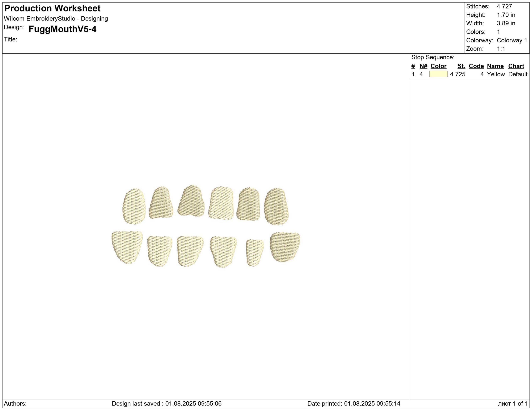Click the Colorway 1 value
This screenshot has width=532, height=409.
(512, 40)
